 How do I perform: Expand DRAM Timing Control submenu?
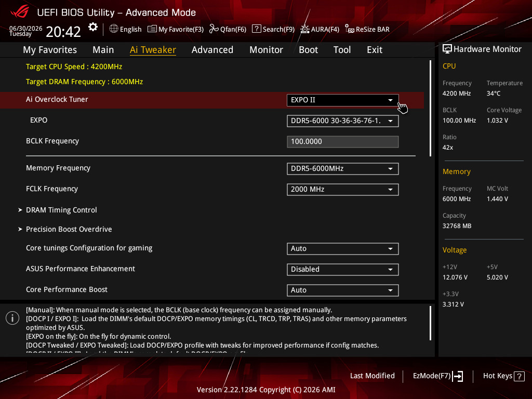click(61, 210)
